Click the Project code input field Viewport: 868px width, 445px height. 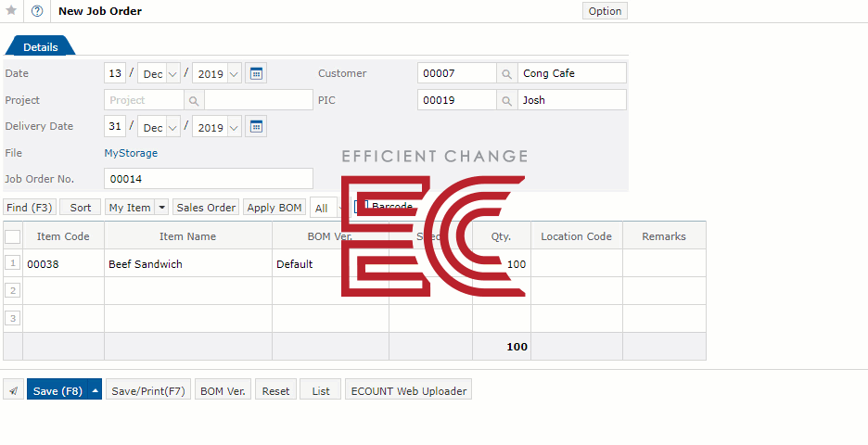144,100
